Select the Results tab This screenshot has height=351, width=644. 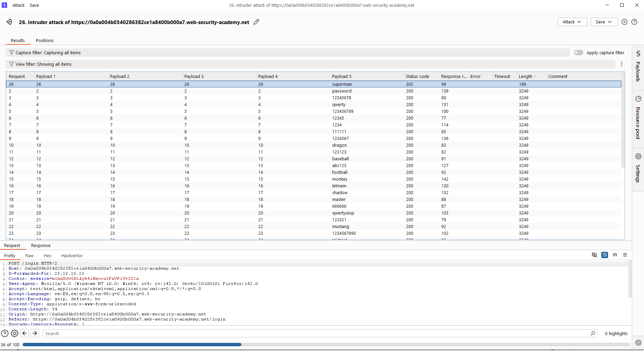coord(18,40)
